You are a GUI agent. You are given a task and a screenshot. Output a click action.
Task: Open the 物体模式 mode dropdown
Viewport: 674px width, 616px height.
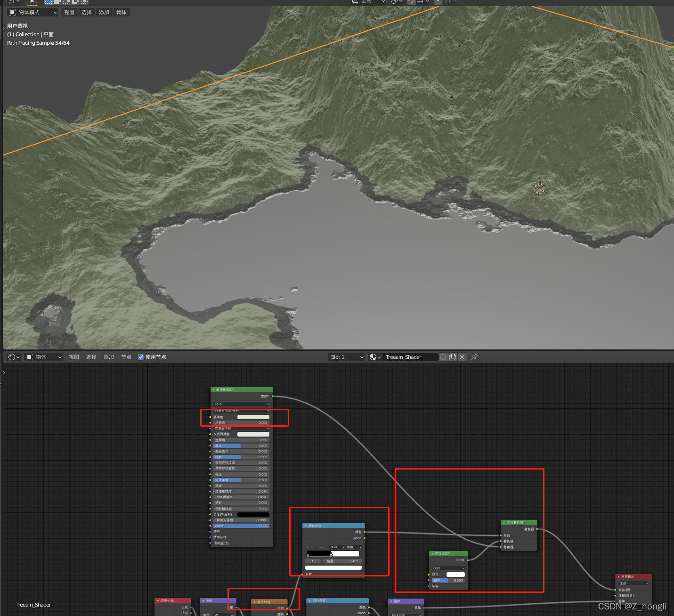pyautogui.click(x=33, y=12)
